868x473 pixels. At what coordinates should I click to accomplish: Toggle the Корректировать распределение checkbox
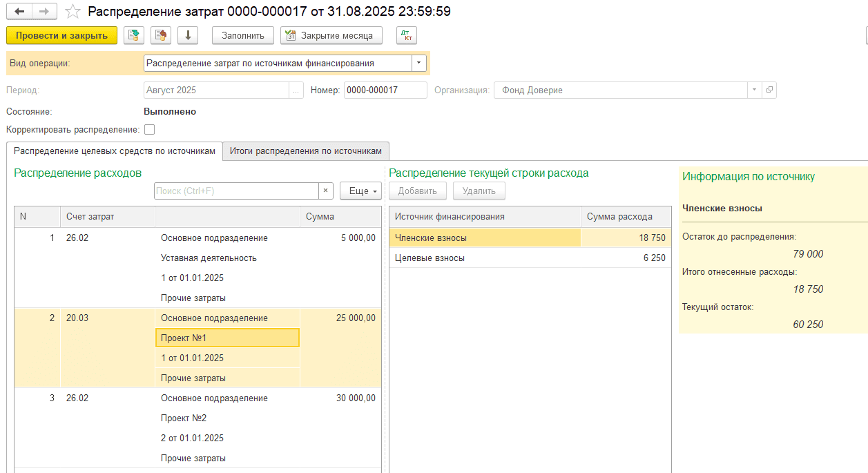[x=149, y=129]
